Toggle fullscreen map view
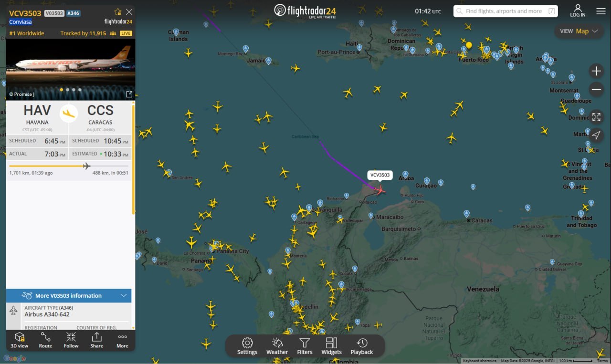The image size is (611, 364). [596, 117]
